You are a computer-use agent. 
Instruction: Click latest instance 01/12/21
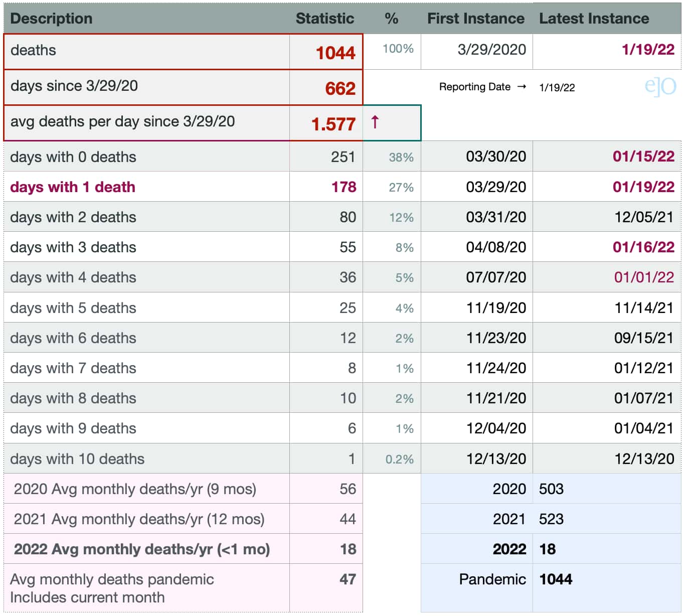644,368
